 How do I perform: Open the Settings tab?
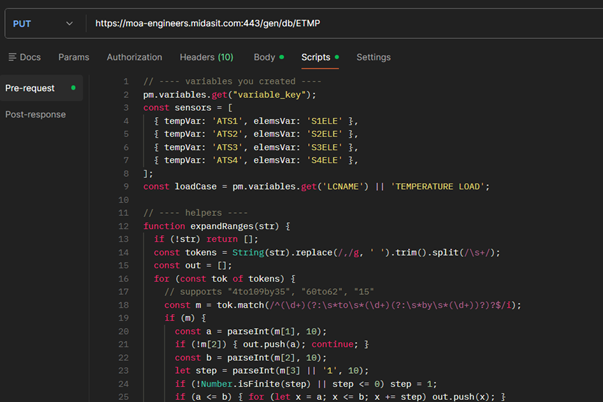coord(374,58)
